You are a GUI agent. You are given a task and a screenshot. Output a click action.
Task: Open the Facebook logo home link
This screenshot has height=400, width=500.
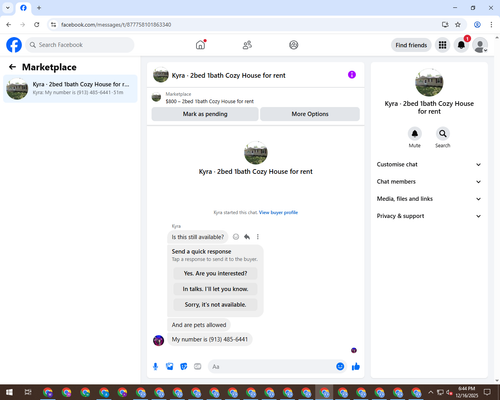[x=14, y=45]
